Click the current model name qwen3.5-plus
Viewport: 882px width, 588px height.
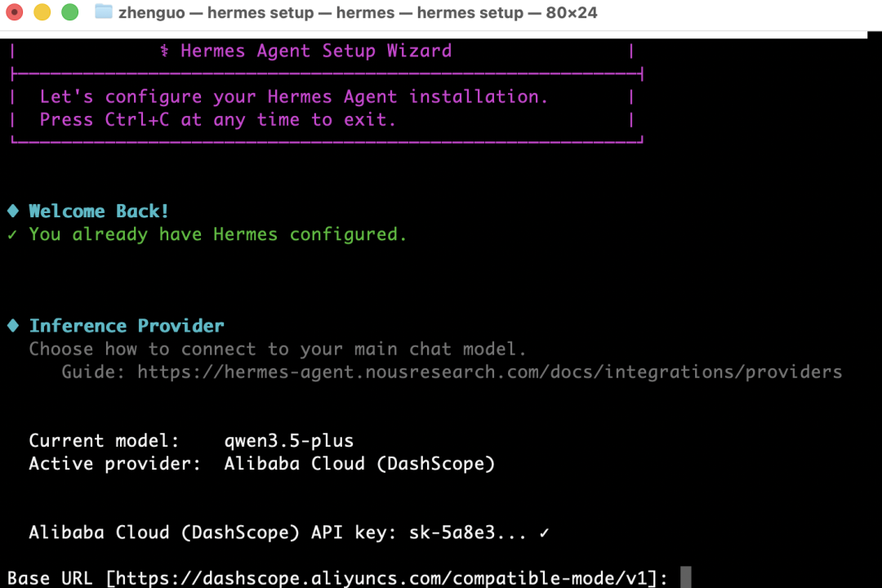pyautogui.click(x=289, y=441)
